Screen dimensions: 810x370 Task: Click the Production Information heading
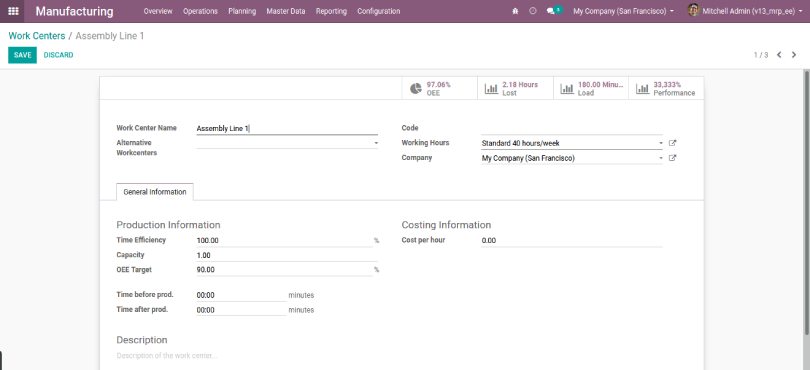(x=168, y=225)
